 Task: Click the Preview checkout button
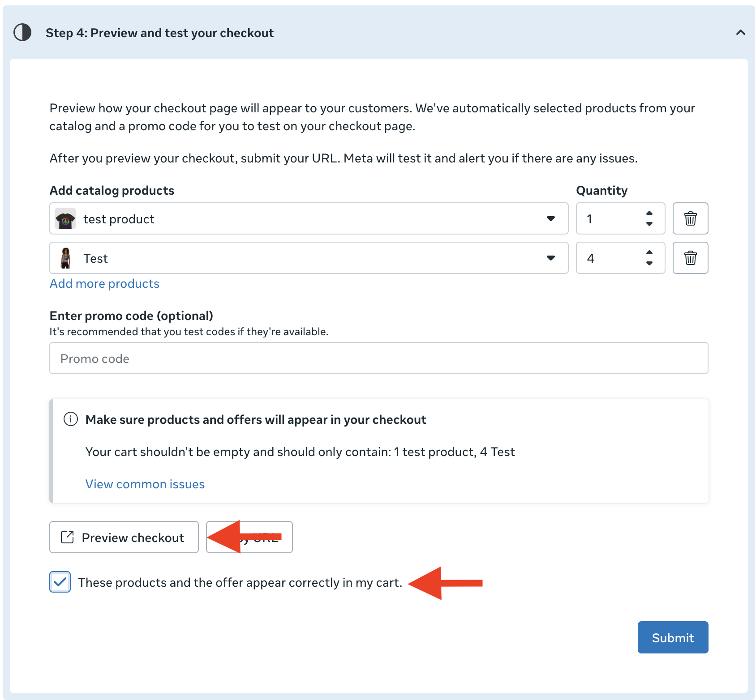coord(124,538)
